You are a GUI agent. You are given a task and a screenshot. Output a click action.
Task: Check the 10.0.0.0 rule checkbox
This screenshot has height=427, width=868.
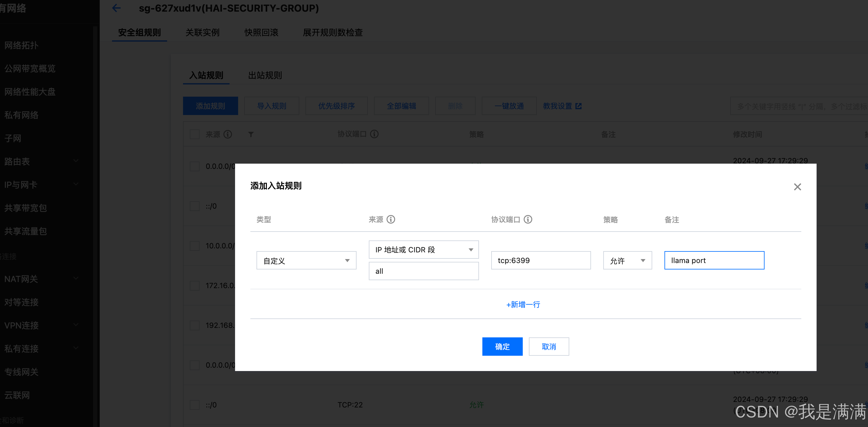click(x=194, y=246)
